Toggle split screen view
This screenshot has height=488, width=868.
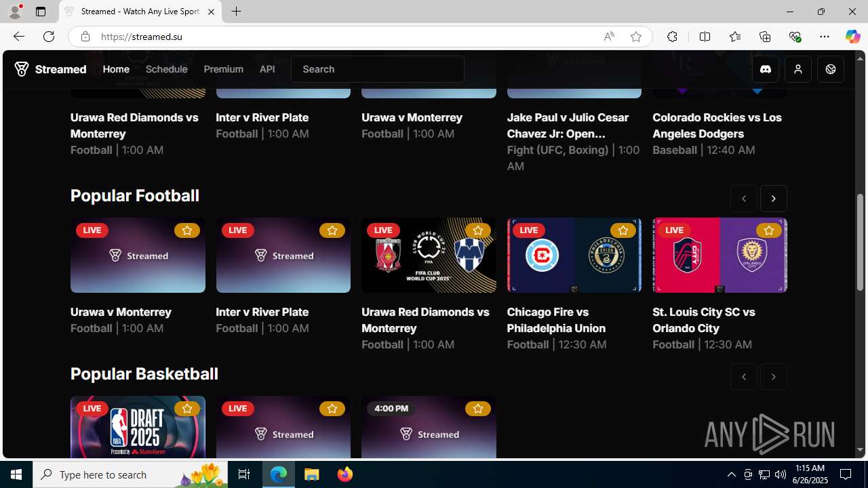[705, 37]
